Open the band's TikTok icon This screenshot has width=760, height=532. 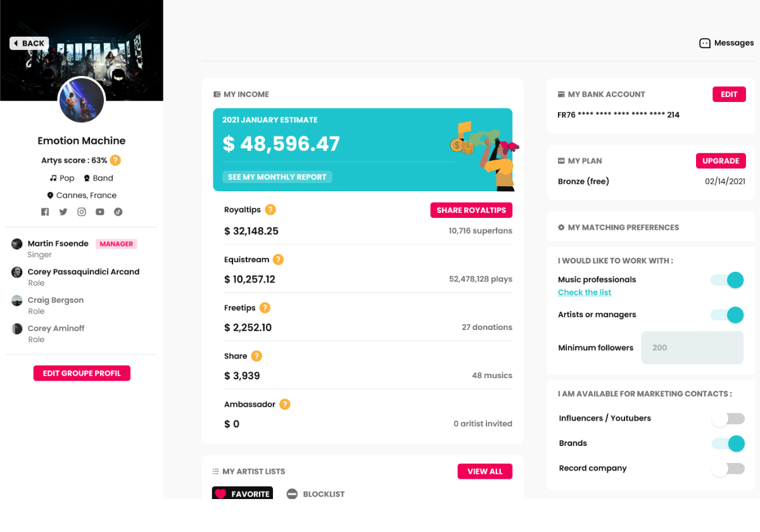(x=118, y=212)
